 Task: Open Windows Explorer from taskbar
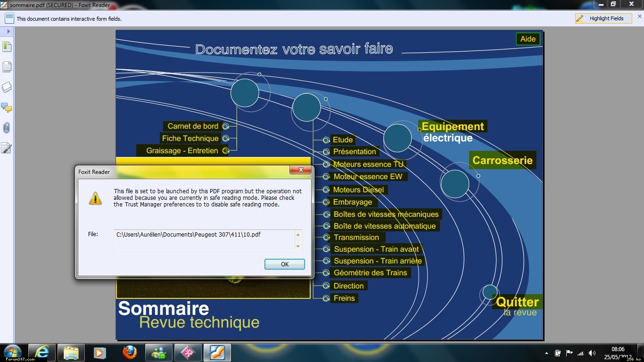[x=71, y=353]
